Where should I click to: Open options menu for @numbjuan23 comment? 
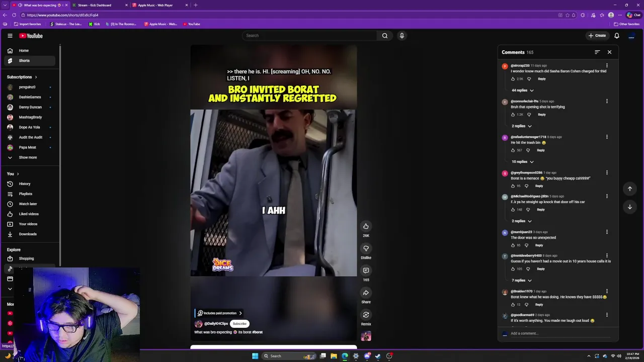607,232
